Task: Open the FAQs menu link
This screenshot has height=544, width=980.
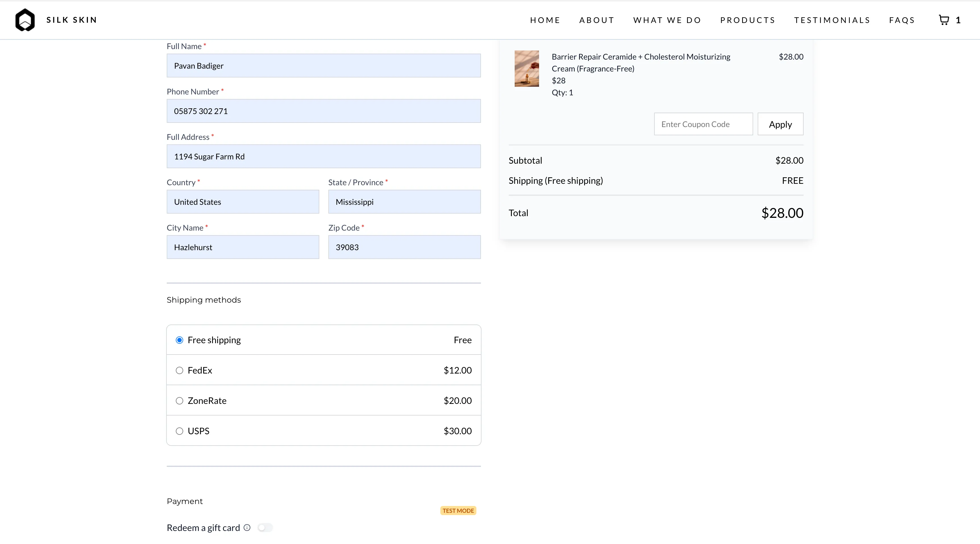Action: click(x=902, y=20)
